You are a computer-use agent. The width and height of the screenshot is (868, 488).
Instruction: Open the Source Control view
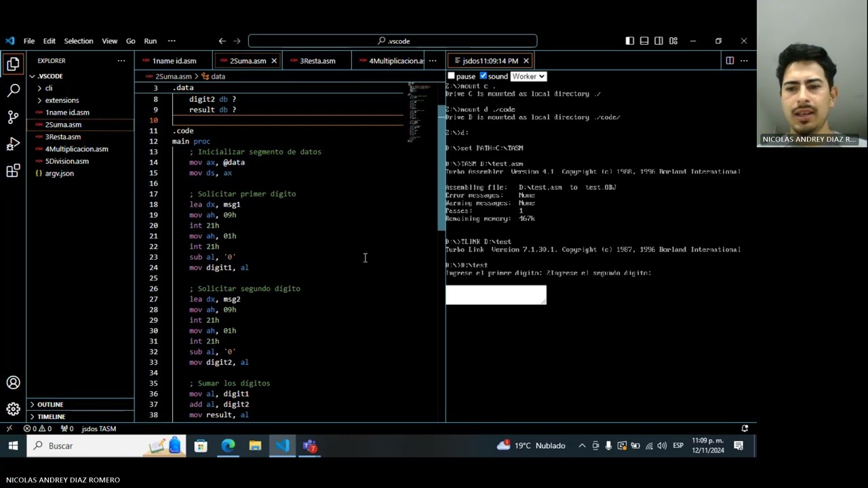[13, 117]
